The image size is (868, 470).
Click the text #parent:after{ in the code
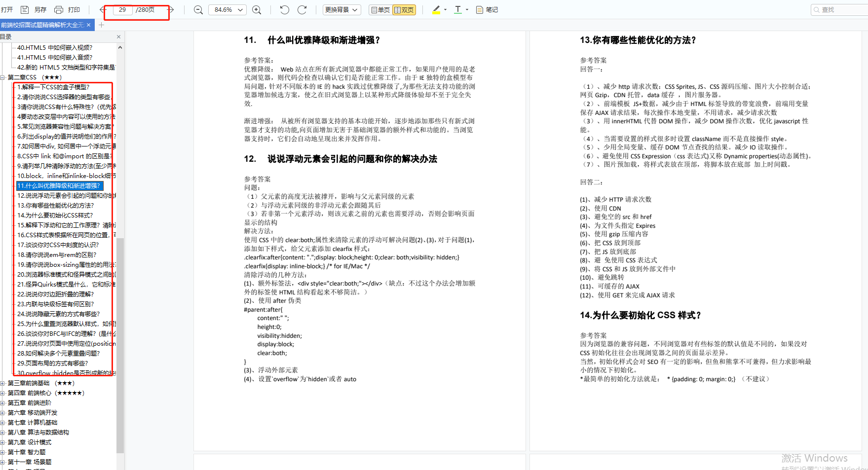(x=263, y=310)
